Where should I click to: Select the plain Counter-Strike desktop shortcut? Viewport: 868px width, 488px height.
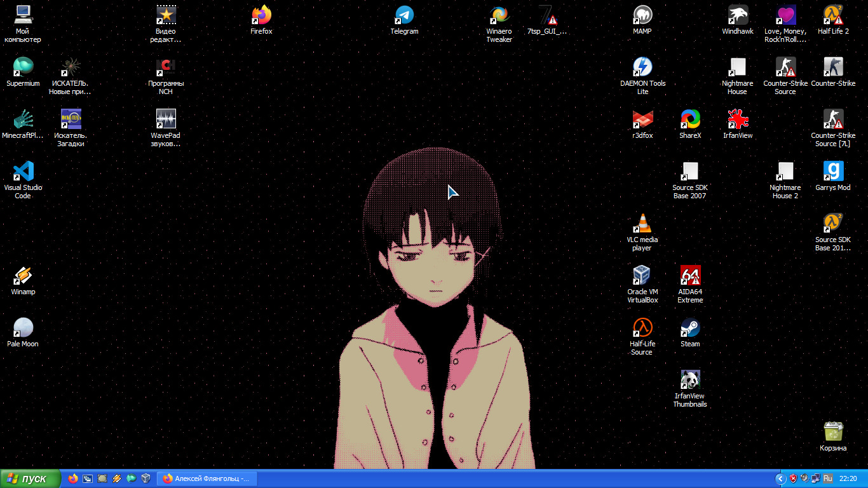coord(833,72)
